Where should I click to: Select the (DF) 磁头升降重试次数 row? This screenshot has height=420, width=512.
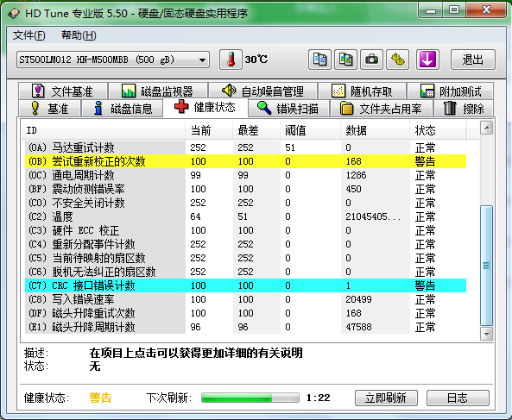point(245,313)
